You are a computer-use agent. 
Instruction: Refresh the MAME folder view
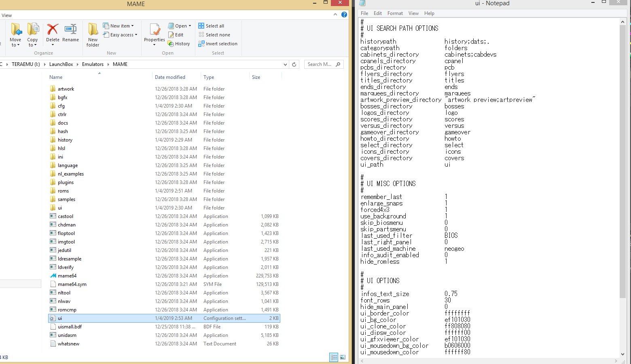coord(294,64)
